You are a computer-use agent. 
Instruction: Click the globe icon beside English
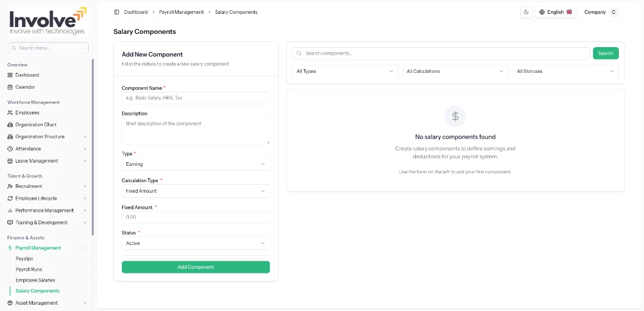click(x=542, y=12)
